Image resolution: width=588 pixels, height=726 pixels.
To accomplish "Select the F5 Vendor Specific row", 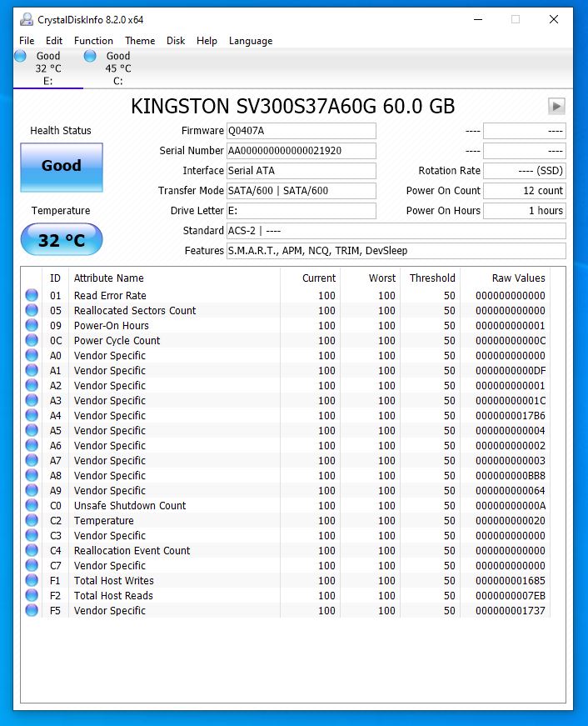I will 286,610.
